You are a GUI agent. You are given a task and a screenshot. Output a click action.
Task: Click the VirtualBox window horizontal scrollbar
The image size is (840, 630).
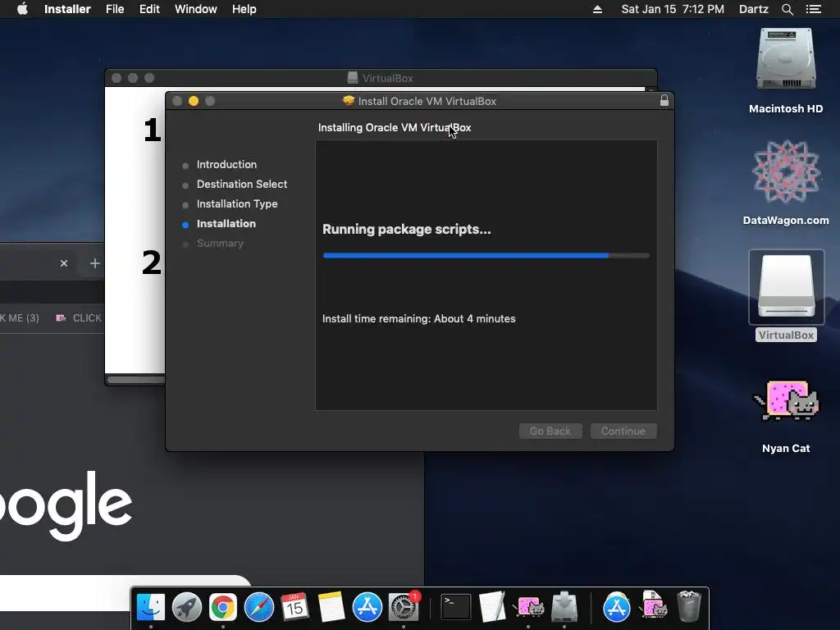tap(136, 380)
